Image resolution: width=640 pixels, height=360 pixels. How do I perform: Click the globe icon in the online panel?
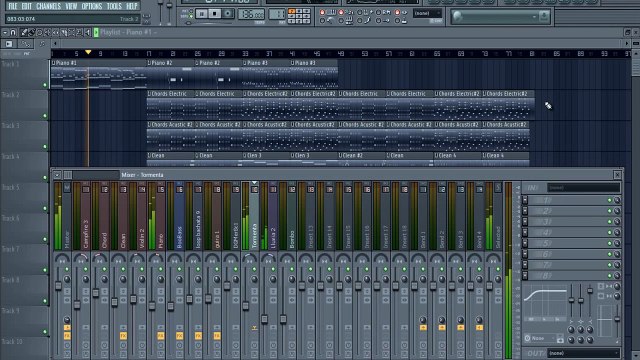point(458,16)
